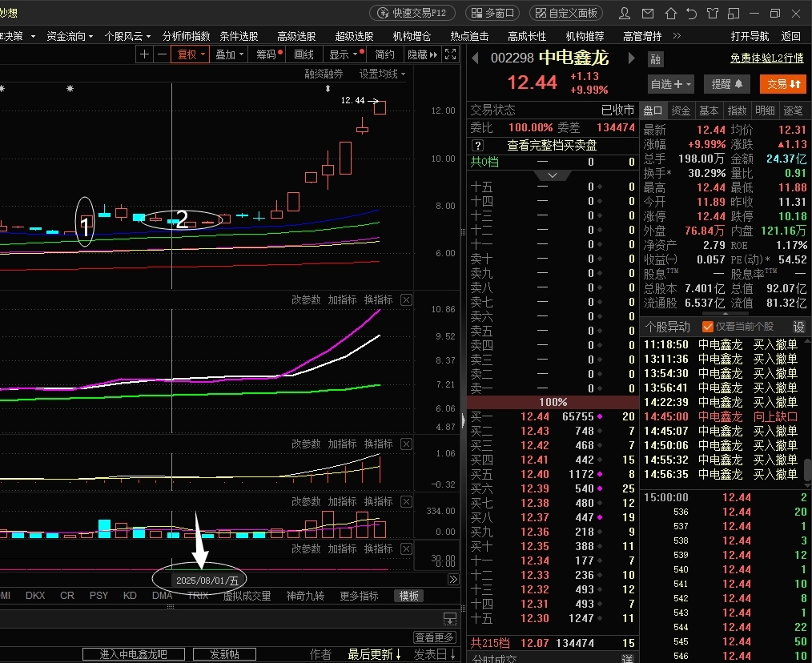Screen dimensions: 812x663
Task: Zoom out the K-line chart with minus
Action: pyautogui.click(x=162, y=54)
